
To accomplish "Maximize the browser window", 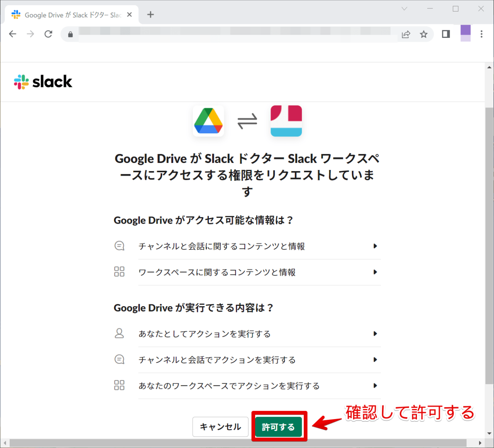I will pyautogui.click(x=455, y=8).
